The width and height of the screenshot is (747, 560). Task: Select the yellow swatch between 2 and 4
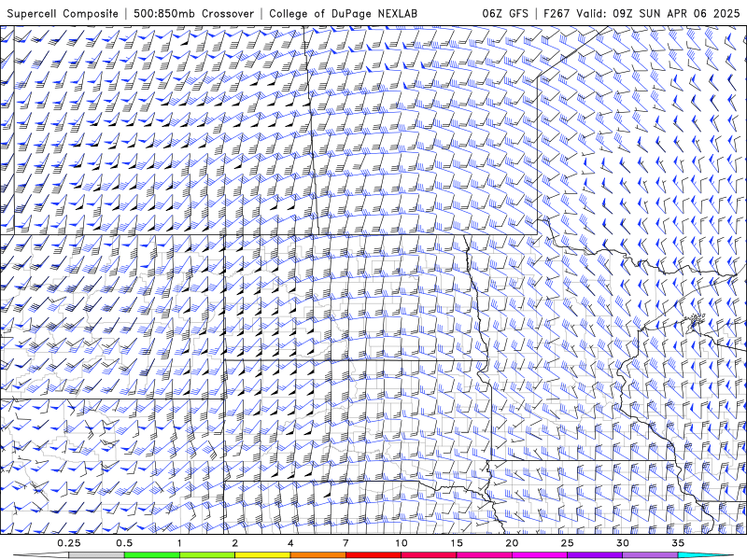[262, 555]
